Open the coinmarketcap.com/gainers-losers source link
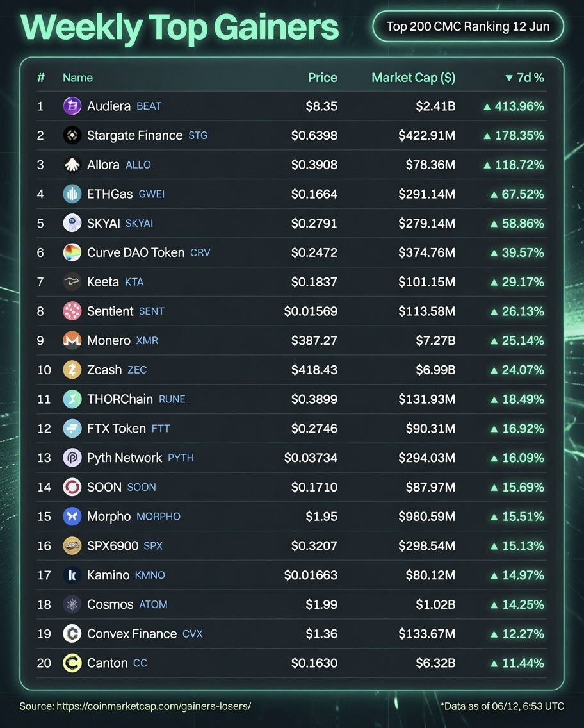Screen dimensions: 584x728 [x=154, y=706]
